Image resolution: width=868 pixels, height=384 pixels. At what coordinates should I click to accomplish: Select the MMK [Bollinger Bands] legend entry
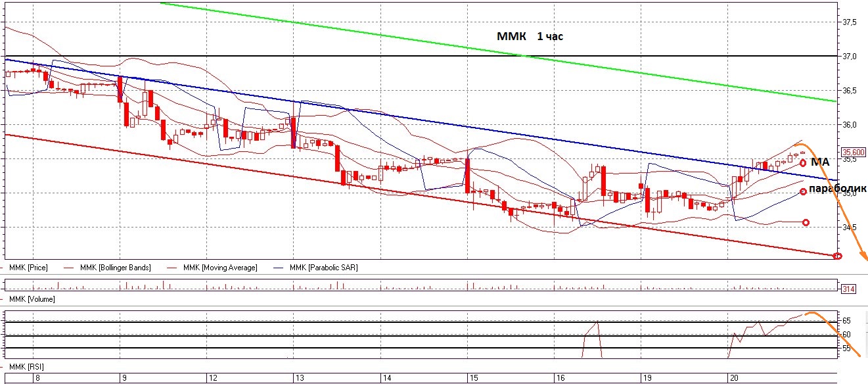coord(116,268)
